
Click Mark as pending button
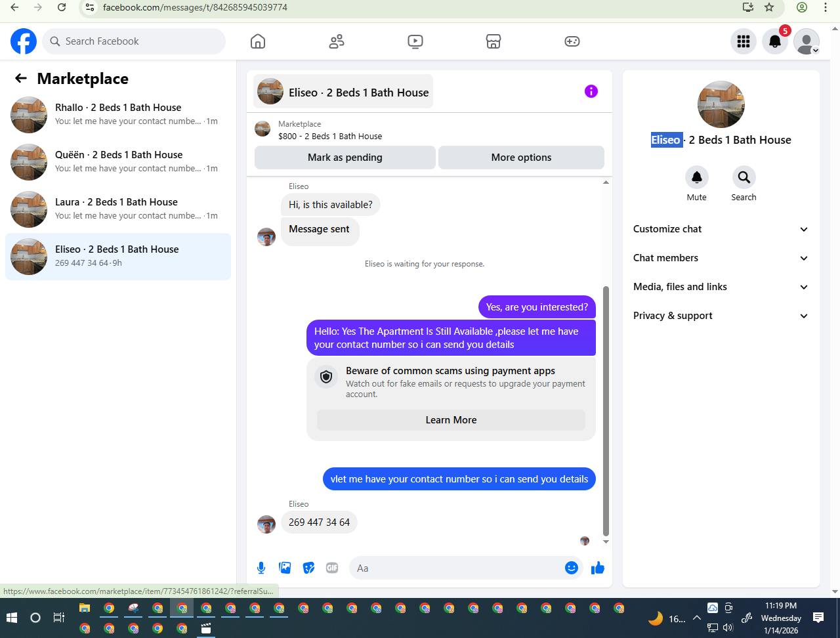345,158
